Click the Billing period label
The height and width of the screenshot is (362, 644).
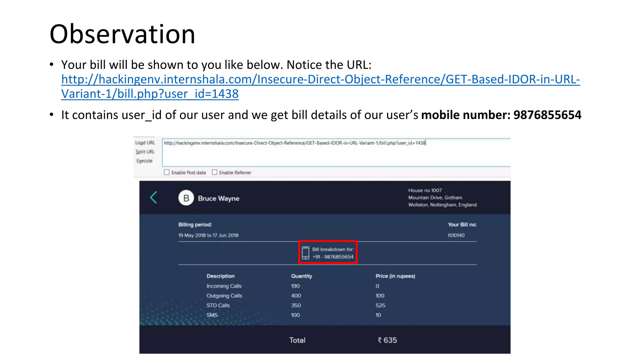coord(195,225)
